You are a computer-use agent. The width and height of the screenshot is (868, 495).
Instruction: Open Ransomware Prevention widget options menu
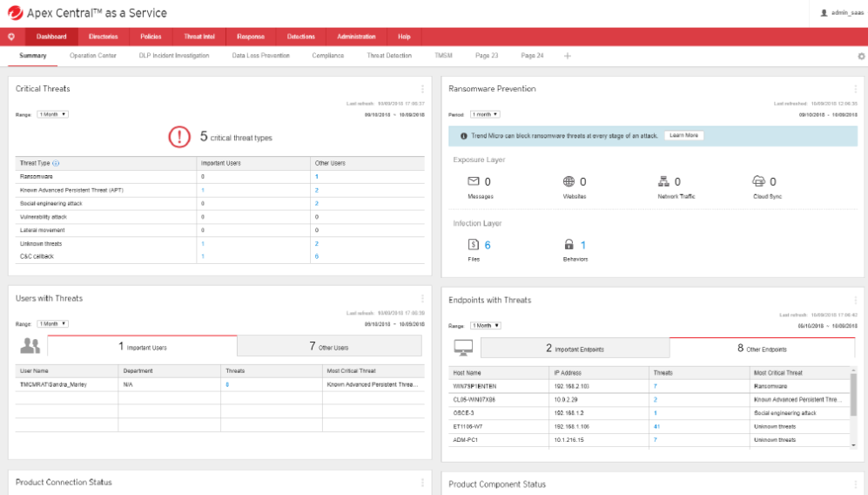click(x=855, y=89)
